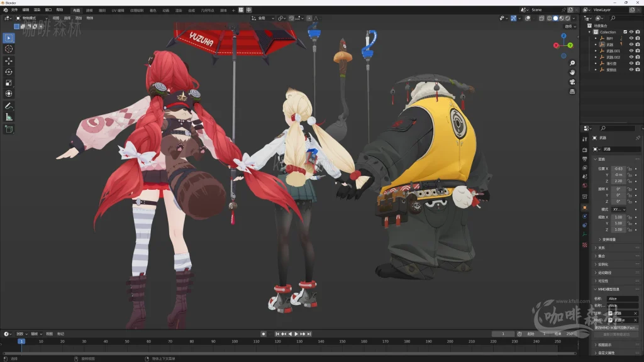The image size is (644, 362).
Task: Uncheck the Collection exclude checkbox
Action: [625, 32]
